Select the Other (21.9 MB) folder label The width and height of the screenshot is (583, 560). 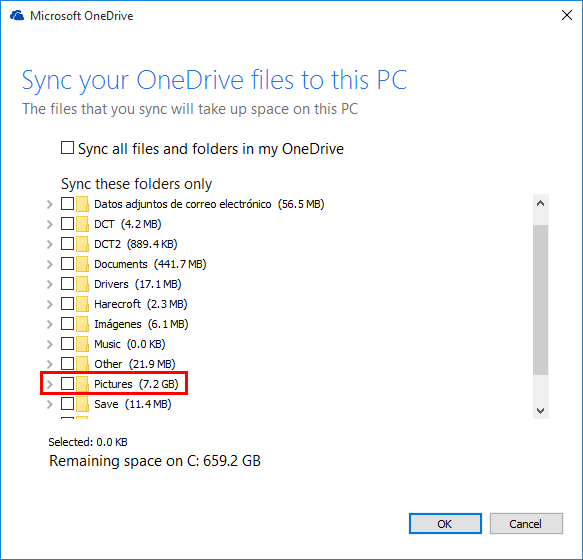135,364
